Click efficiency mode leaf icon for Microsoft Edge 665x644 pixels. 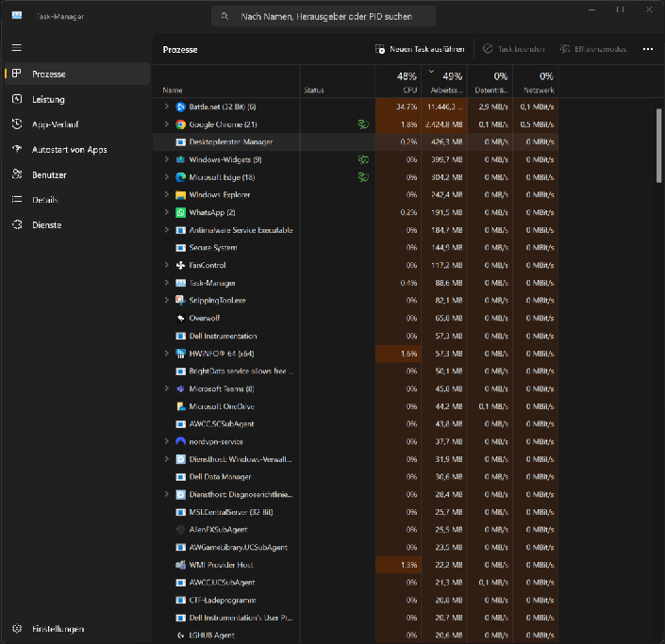point(363,177)
